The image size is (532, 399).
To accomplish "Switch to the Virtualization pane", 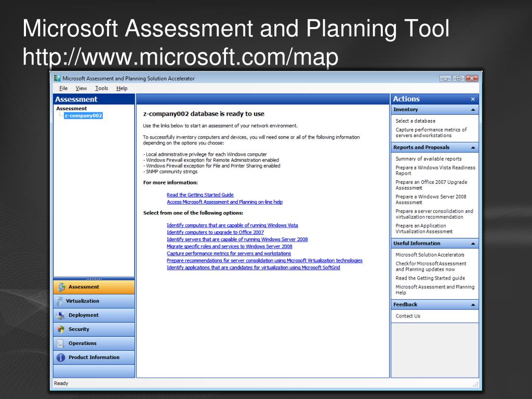I will tap(94, 301).
